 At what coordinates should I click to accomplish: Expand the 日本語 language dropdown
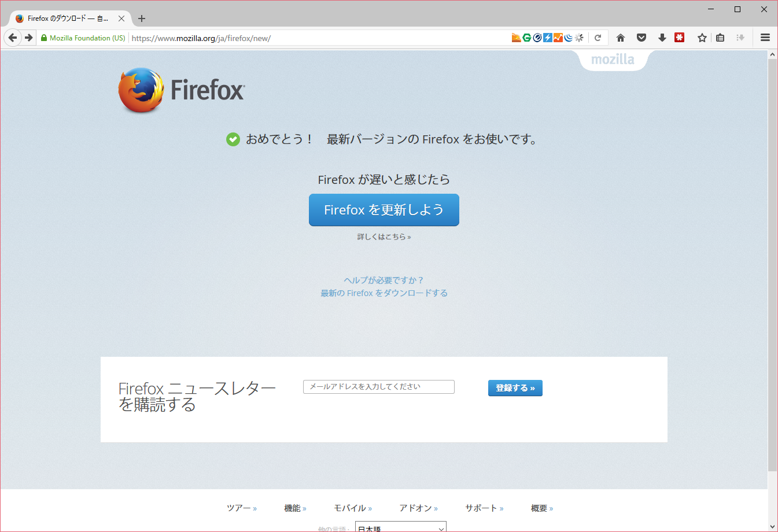pos(400,527)
